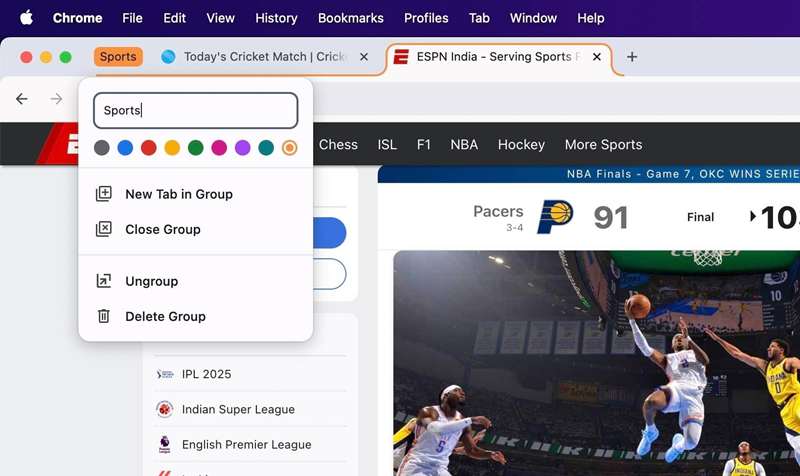Click the group name field containing Sports
This screenshot has width=800, height=476.
click(195, 110)
